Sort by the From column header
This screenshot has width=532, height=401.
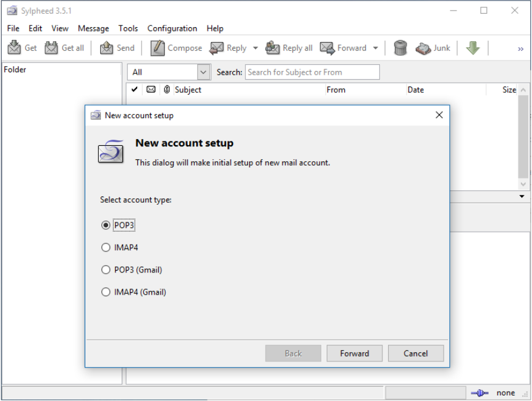point(366,90)
